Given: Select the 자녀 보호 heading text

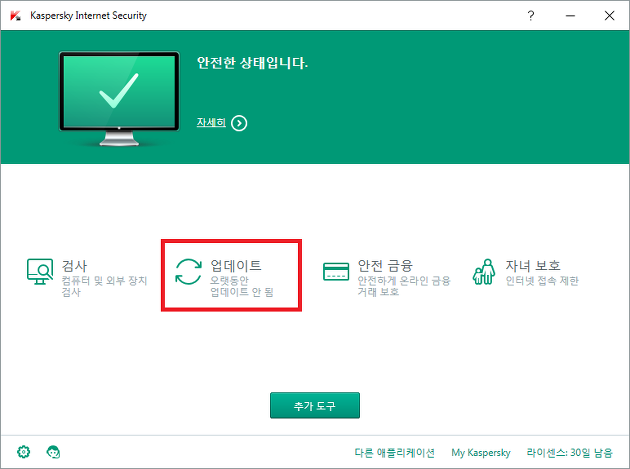Looking at the screenshot, I should click(533, 265).
